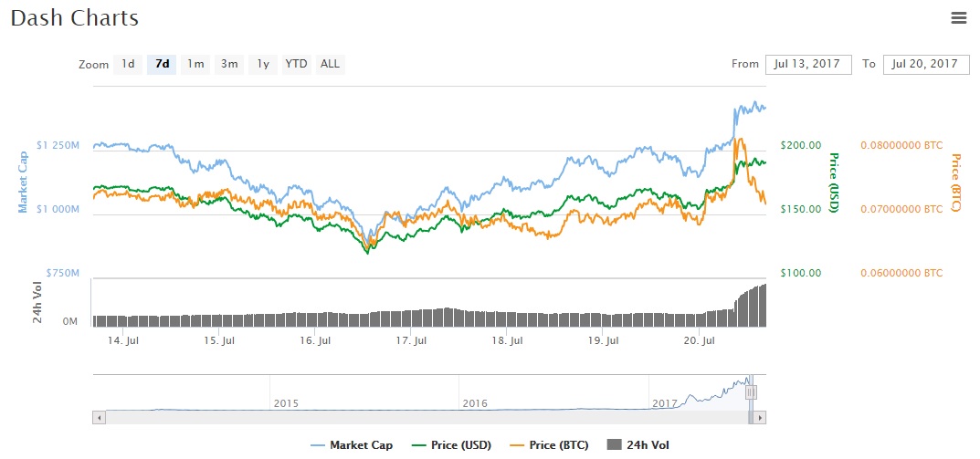Viewport: 980px width, 459px height.
Task: Click the 19. Jul axis label
Action: click(603, 341)
